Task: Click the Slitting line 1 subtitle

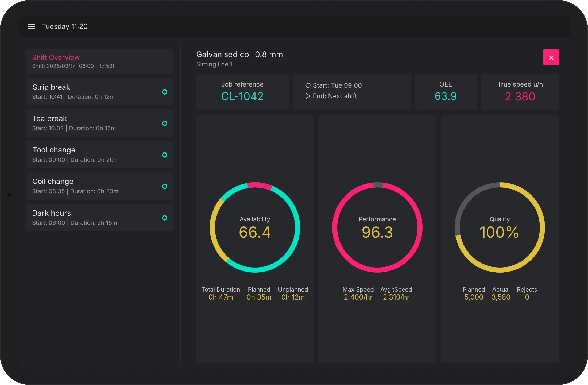Action: click(214, 64)
